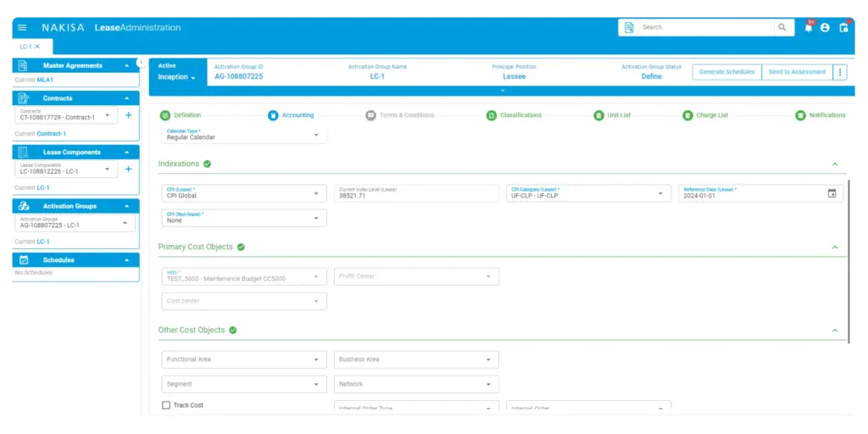Click the Current Index Level field
The width and height of the screenshot is (868, 434).
point(416,193)
